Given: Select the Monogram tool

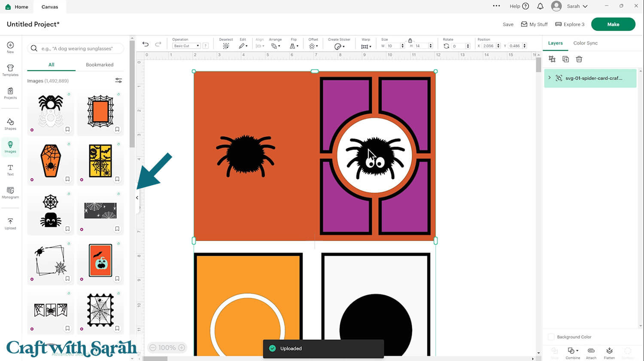Looking at the screenshot, I should (10, 193).
